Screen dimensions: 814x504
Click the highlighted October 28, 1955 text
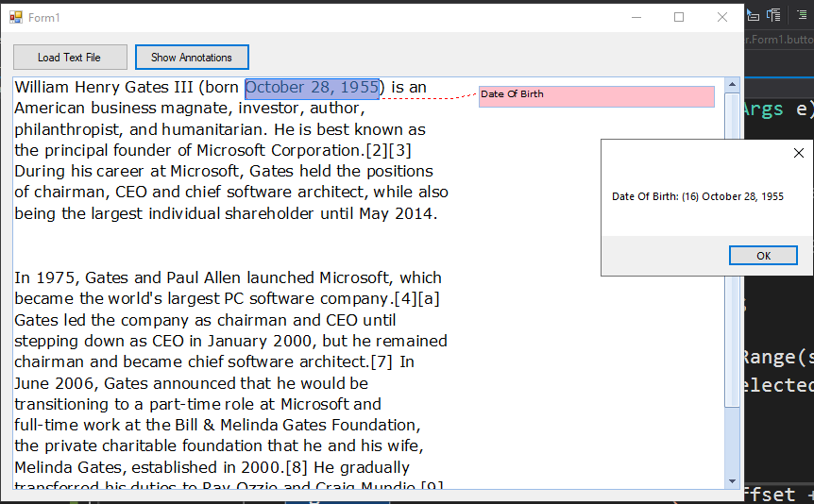pyautogui.click(x=312, y=87)
